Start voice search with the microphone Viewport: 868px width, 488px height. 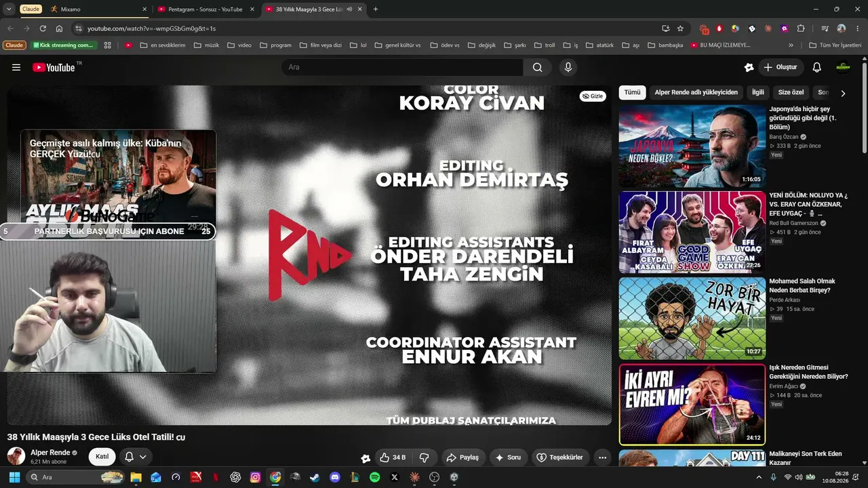tap(568, 67)
